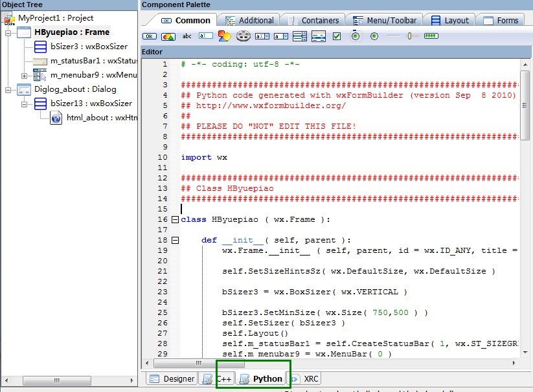This screenshot has height=392, width=533.
Task: Pick the wxStaticText abc component
Action: point(187,36)
